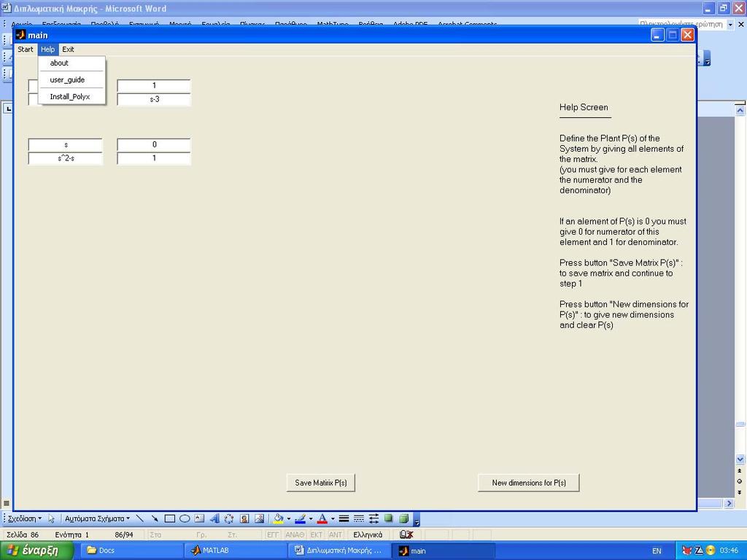Open the Dash Style options
747x560 pixels.
(359, 518)
